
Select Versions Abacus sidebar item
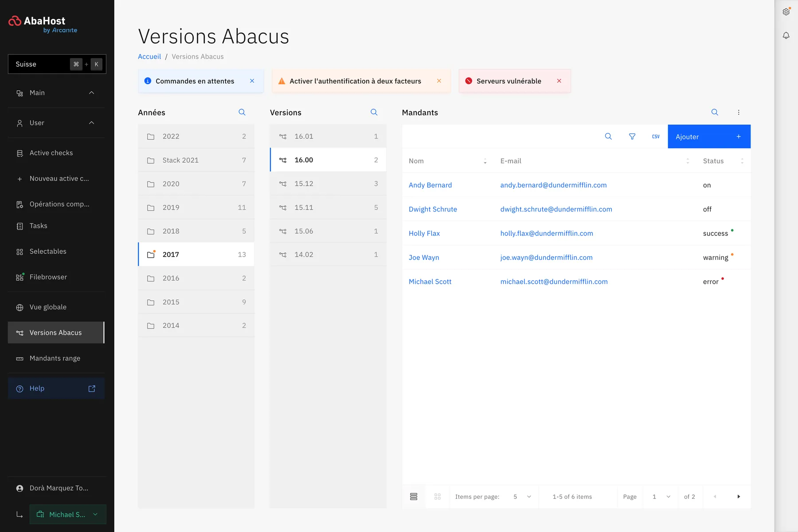tap(56, 332)
